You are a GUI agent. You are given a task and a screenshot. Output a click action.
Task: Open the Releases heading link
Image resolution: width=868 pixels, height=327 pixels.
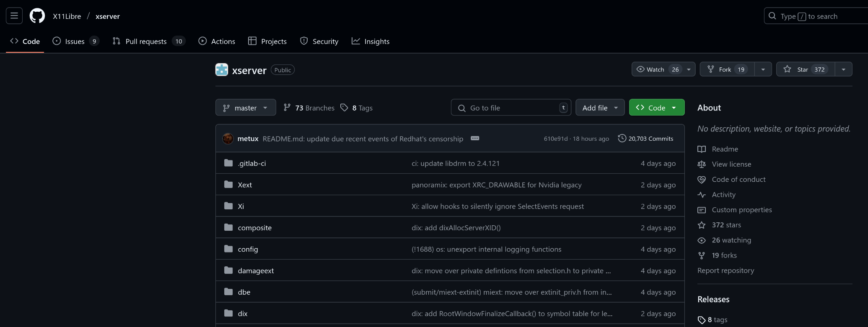pos(713,299)
